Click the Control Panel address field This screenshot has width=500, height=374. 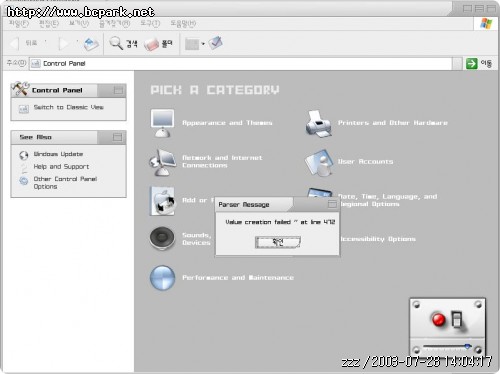(x=241, y=63)
